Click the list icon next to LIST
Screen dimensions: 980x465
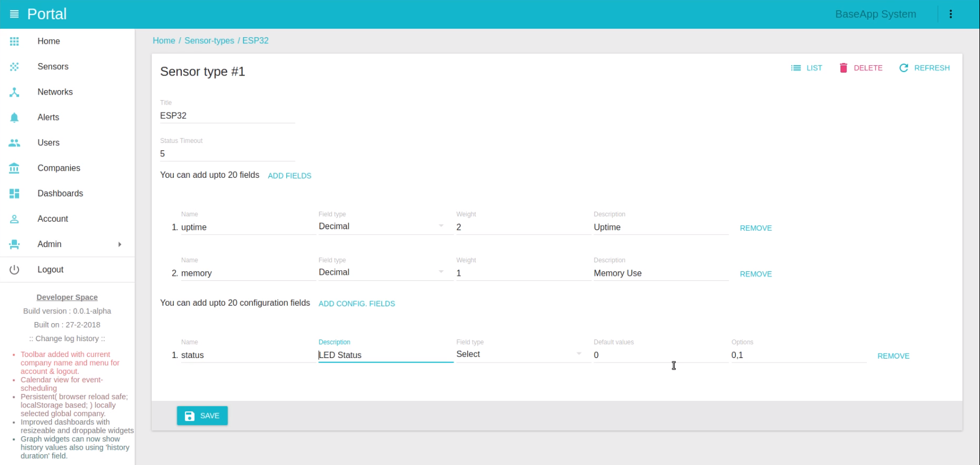(795, 68)
